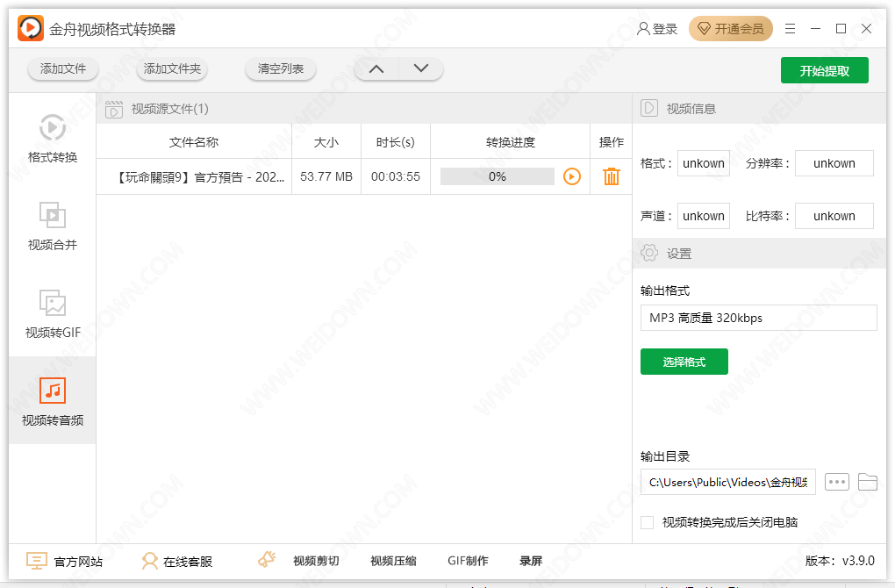Screen dimensions: 895x588
Task: Click the 设置 gear icon
Action: pos(649,253)
